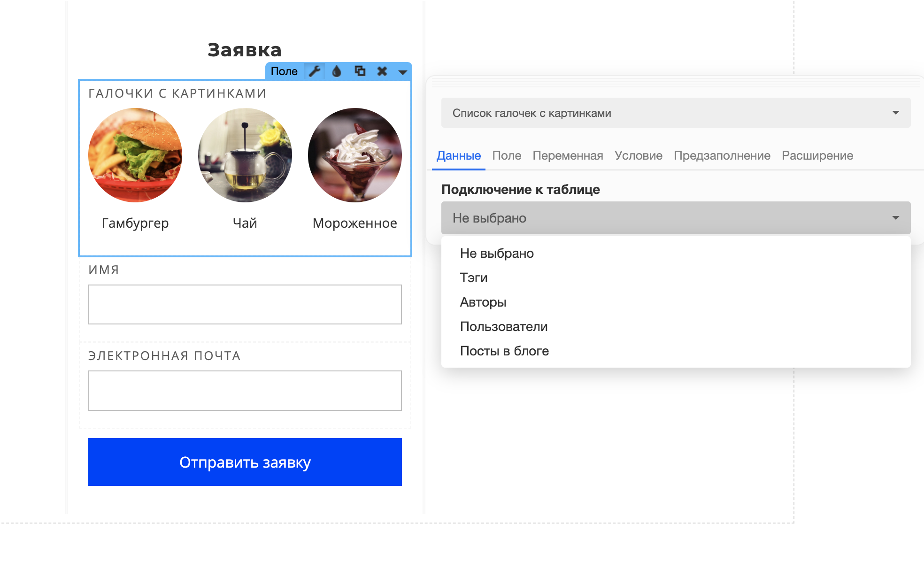The height and width of the screenshot is (570, 924).
Task: Click the Поле label in the toolbar
Action: (284, 71)
